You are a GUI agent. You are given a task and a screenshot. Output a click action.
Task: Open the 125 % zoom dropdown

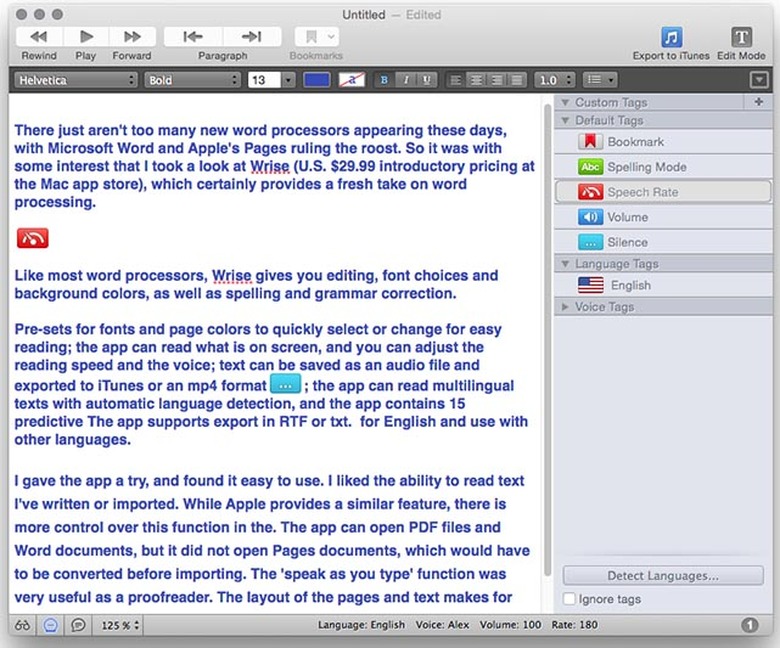pyautogui.click(x=120, y=625)
